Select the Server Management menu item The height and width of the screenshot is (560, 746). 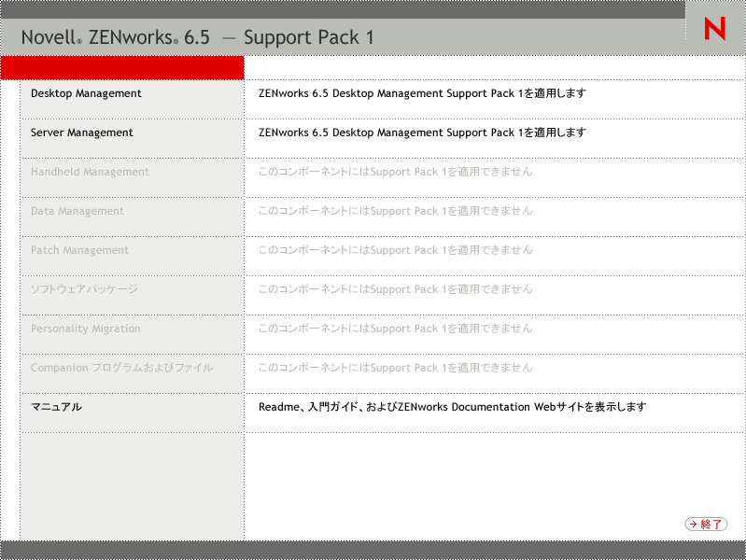82,133
